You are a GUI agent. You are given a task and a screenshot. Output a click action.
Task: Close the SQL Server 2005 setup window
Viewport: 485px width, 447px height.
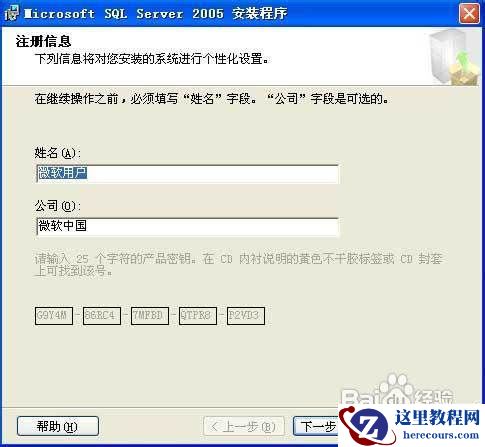click(469, 14)
